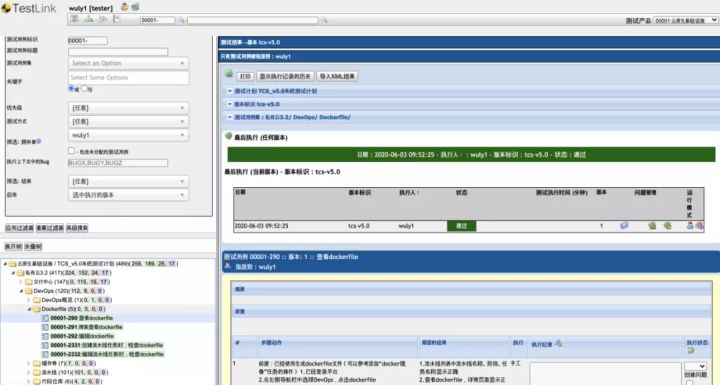Click the reset filter button
Image resolution: width=720 pixels, height=385 pixels.
pyautogui.click(x=50, y=228)
